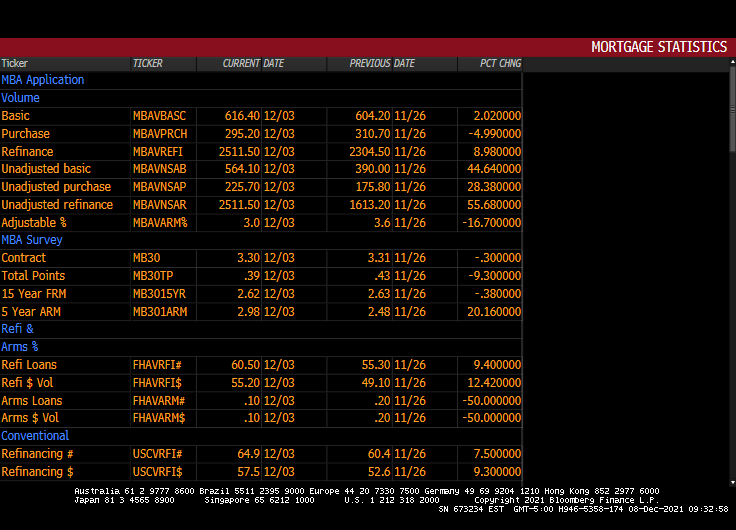Viewport: 736px width, 530px height.
Task: Open the MBAVPRCH purchase ticker
Action: [x=159, y=134]
